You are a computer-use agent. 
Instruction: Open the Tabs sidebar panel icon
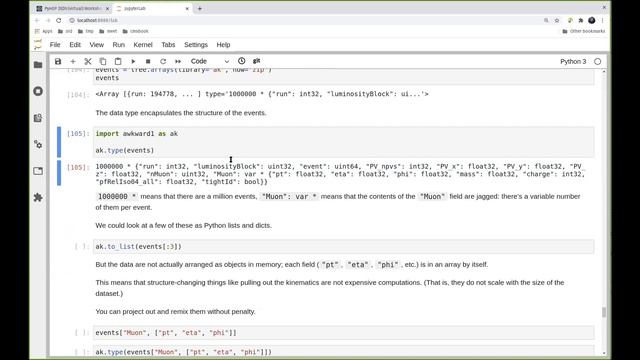tap(38, 171)
